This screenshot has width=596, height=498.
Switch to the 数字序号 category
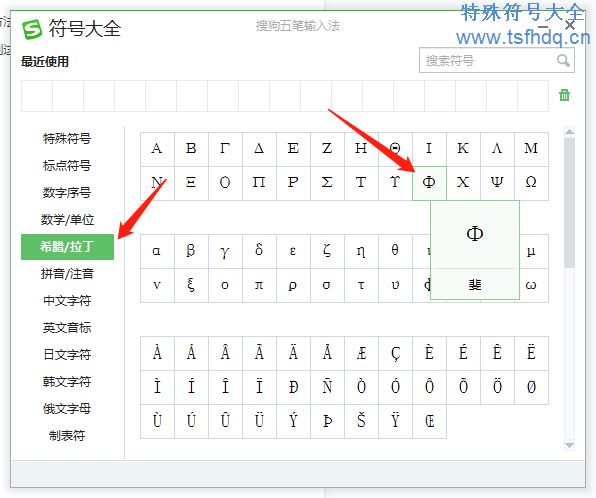click(x=67, y=193)
